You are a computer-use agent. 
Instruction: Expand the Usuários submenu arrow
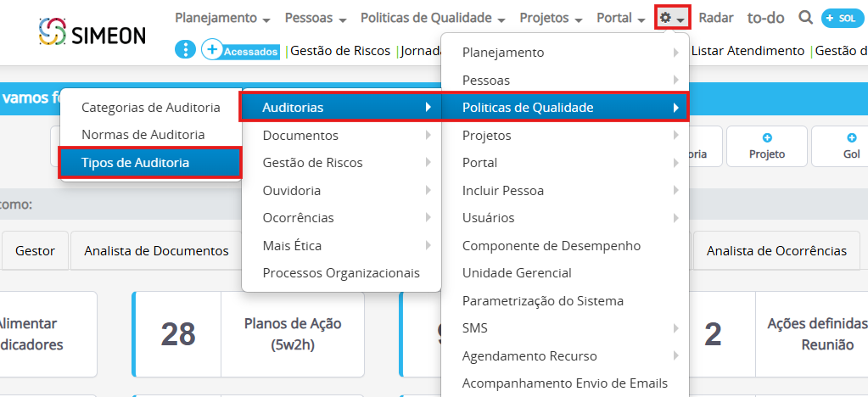[675, 218]
